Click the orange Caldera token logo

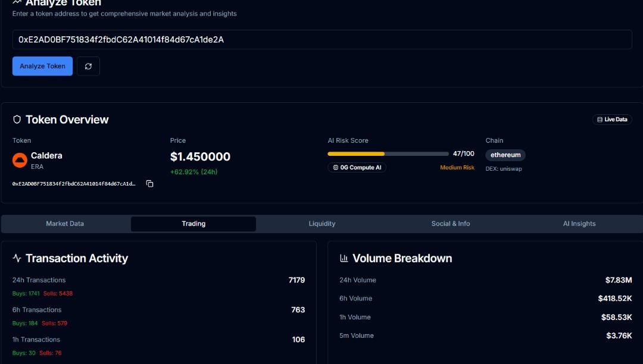20,160
